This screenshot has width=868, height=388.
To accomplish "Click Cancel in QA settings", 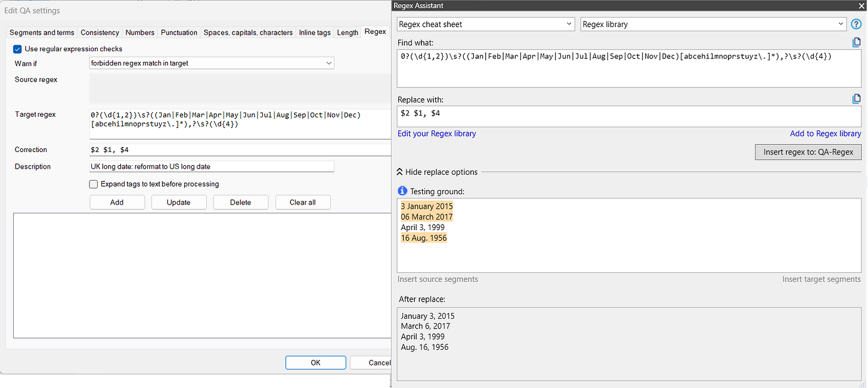I will (x=371, y=362).
